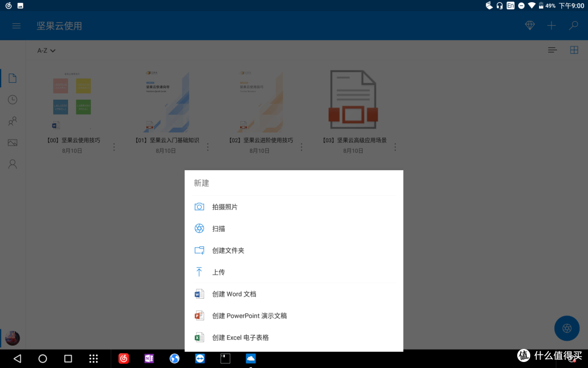
Task: Tap the 坚果云使用 folder title
Action: click(x=59, y=26)
